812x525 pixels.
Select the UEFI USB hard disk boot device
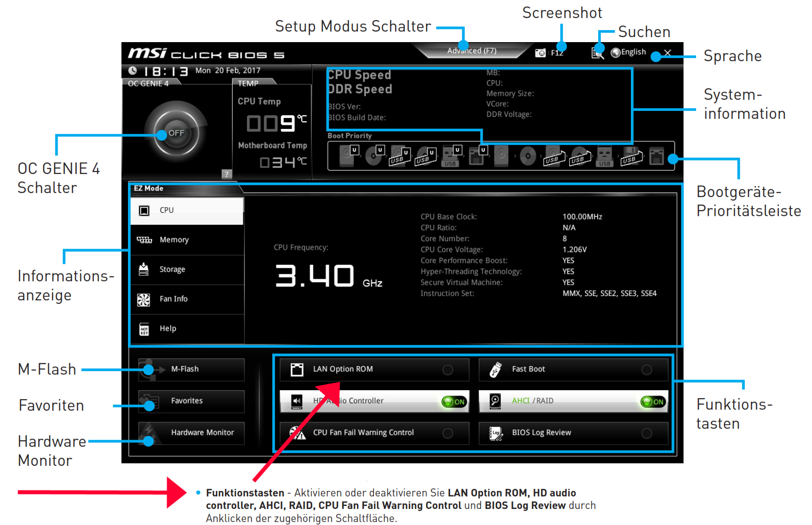[400, 156]
